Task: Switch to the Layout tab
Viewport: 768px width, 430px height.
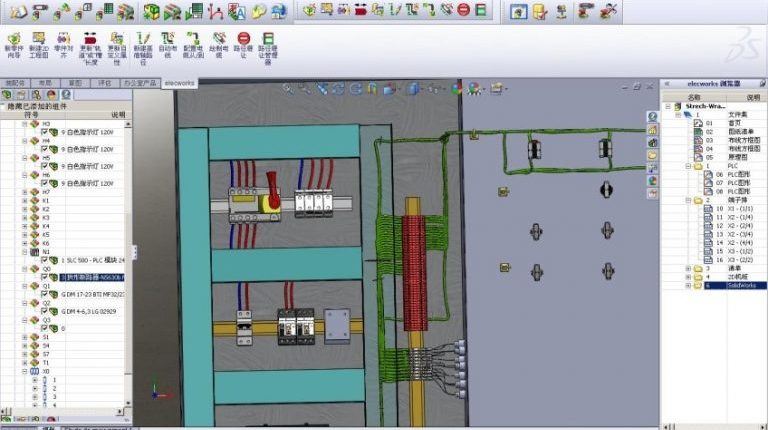Action: click(x=45, y=83)
